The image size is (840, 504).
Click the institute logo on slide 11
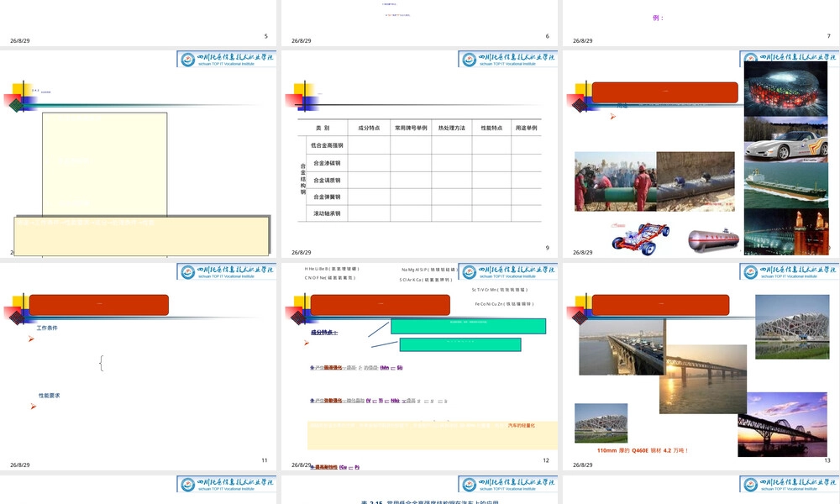[227, 271]
